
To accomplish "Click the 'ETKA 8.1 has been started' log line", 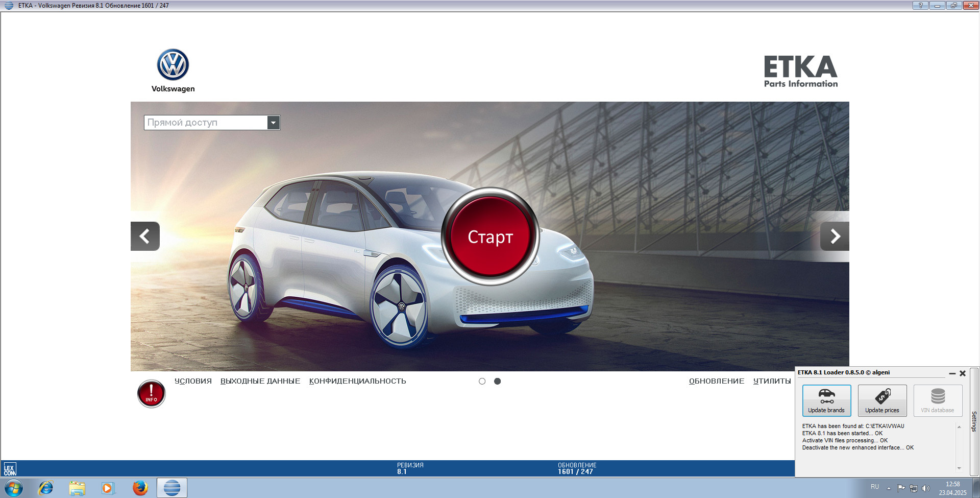I will click(x=842, y=433).
